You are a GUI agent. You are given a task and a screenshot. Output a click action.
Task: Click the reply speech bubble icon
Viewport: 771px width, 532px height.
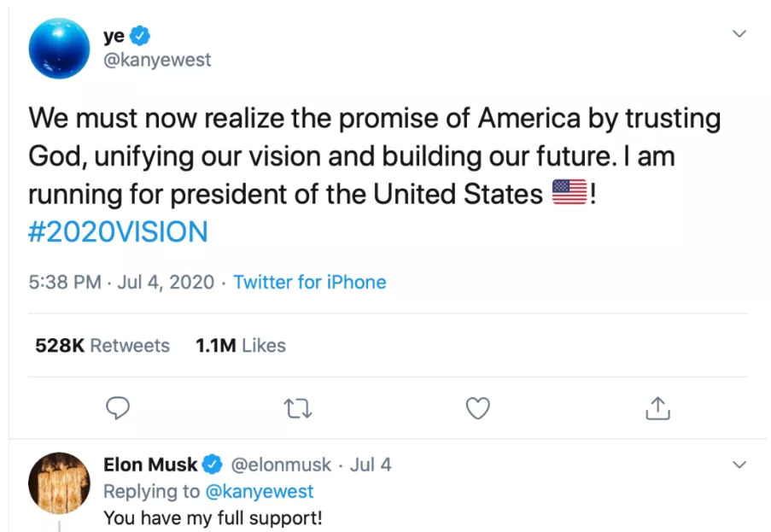[120, 409]
